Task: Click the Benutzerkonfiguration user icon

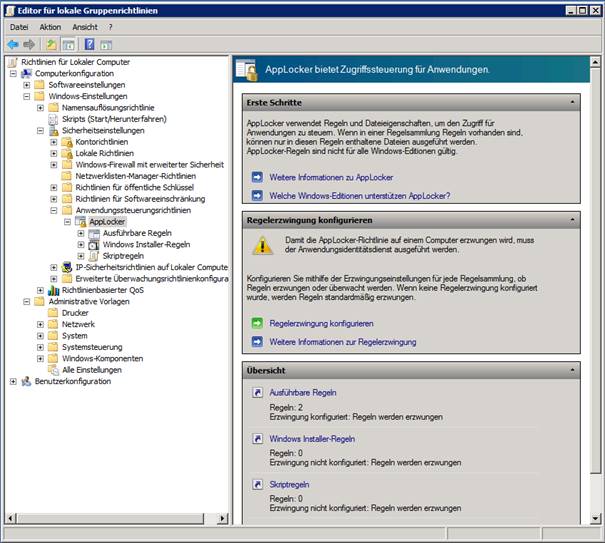Action: pos(26,381)
